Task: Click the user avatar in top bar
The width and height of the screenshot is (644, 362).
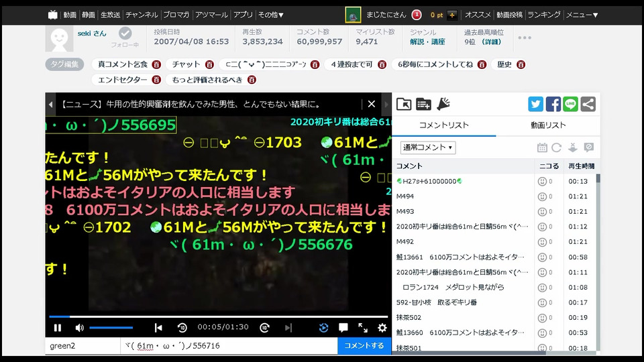Action: coord(353,15)
